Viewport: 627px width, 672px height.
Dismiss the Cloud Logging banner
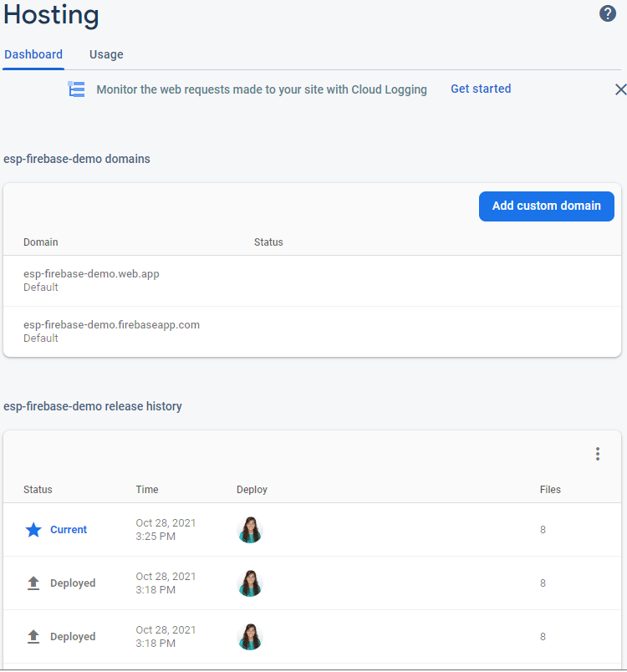click(620, 89)
